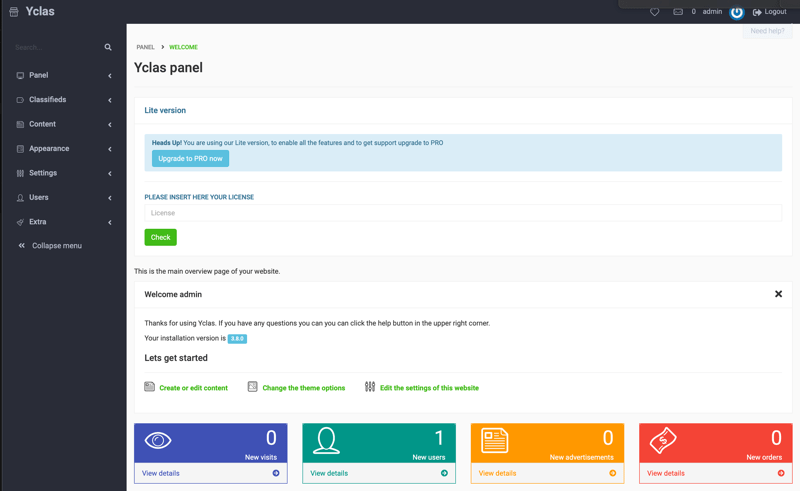Expand the Panel menu chevron
Screen dimensions: 800x491
110,76
